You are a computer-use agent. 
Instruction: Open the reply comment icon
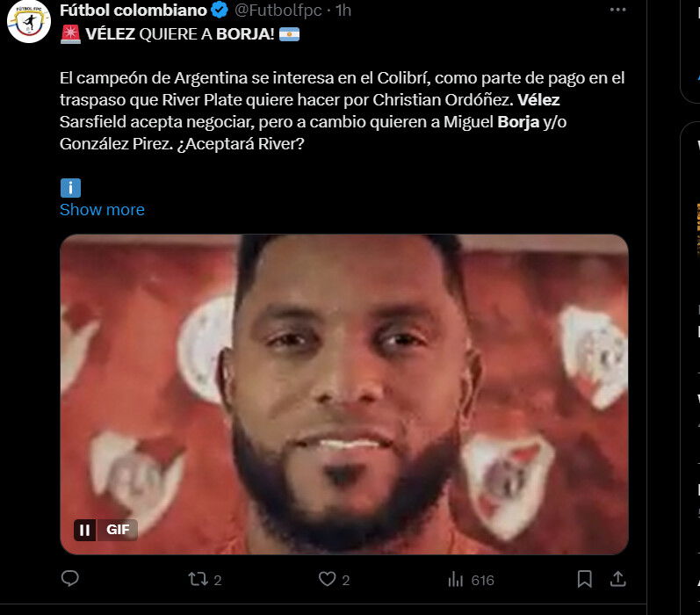coord(69,579)
